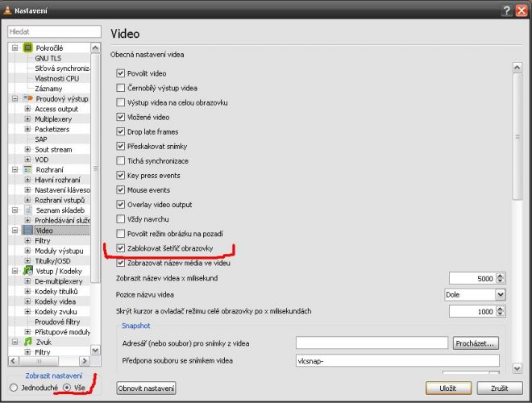
Task: Click the 1000 milliseconds spin box
Action: tap(477, 311)
